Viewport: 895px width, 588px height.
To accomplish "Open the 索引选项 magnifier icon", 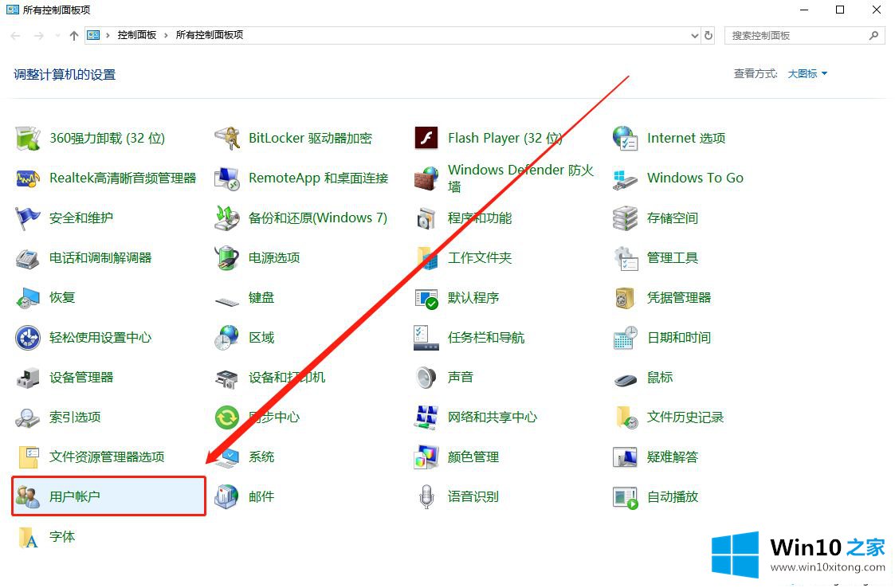I will [x=27, y=417].
